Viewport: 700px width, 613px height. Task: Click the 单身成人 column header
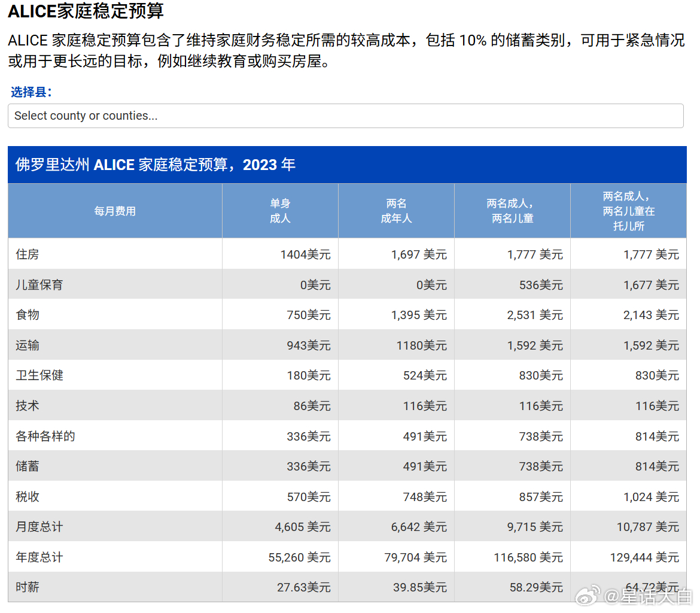click(x=280, y=211)
